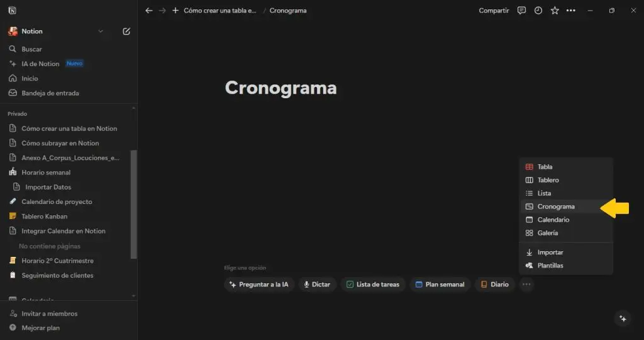Click Compartir in the top bar
Screen dimensions: 644x340
click(x=494, y=11)
